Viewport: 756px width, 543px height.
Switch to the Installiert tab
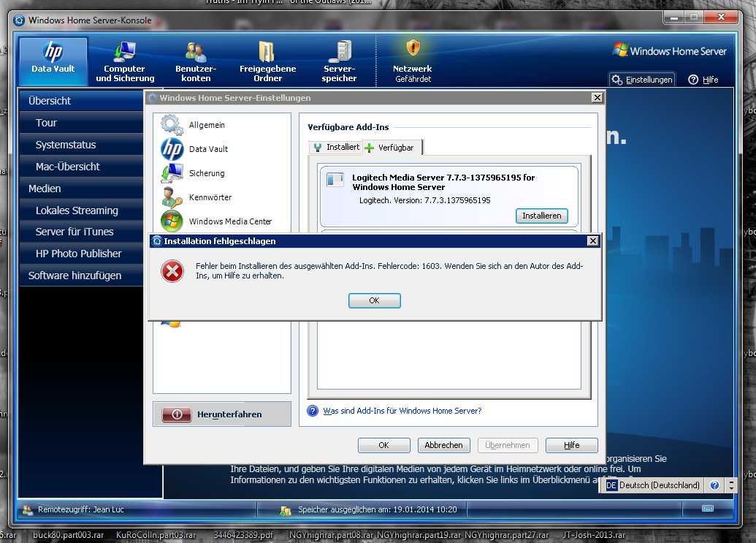[336, 148]
